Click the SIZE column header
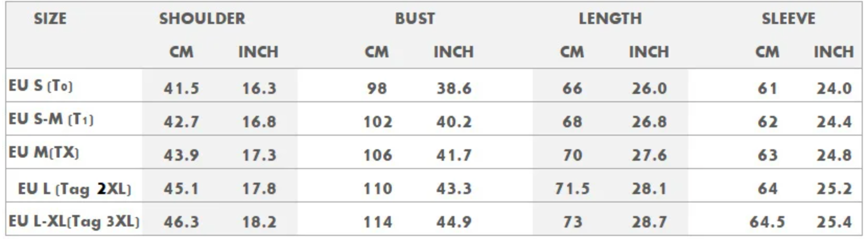Screen dimensions: 868x239 click(x=50, y=19)
